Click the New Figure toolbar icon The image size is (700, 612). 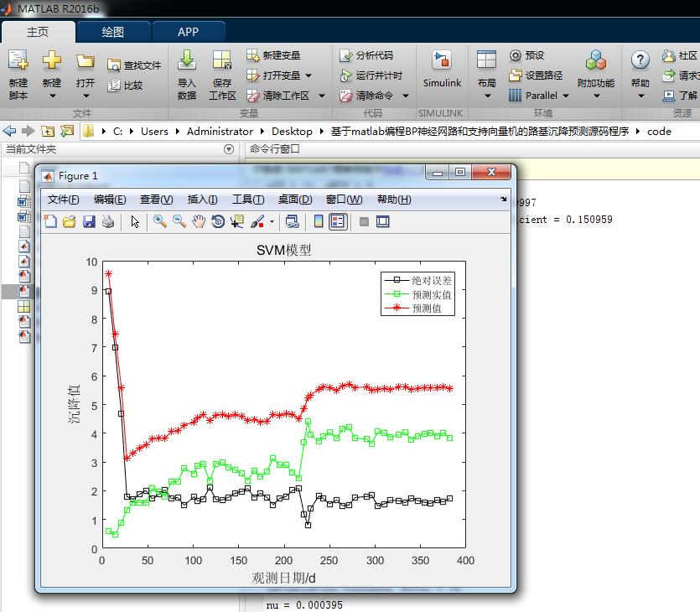tap(50, 221)
